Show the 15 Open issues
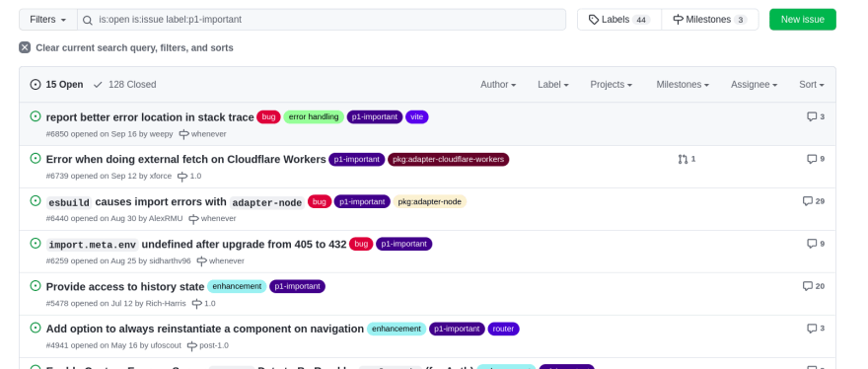The height and width of the screenshot is (369, 868). (56, 84)
